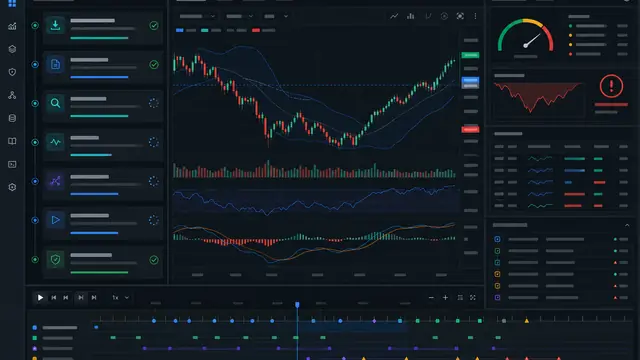Toggle the blue legend swatch above chart
640x360 pixels.
tap(180, 30)
